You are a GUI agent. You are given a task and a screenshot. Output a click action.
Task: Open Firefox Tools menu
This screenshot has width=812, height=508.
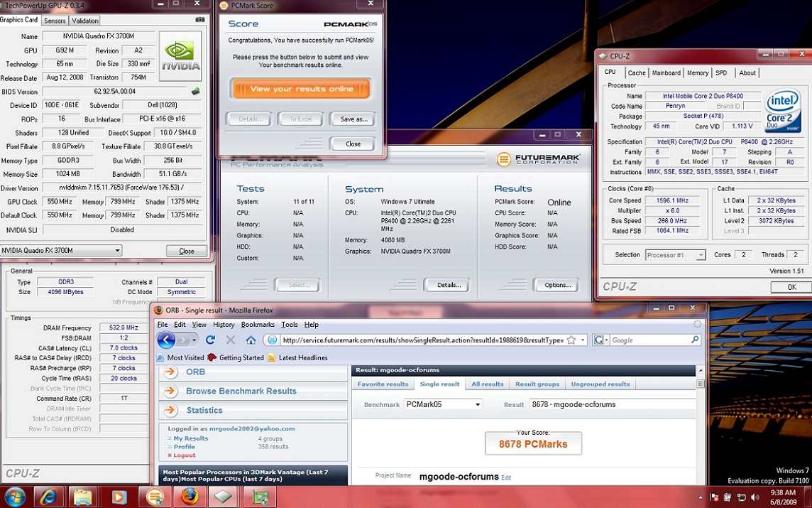[x=289, y=325]
